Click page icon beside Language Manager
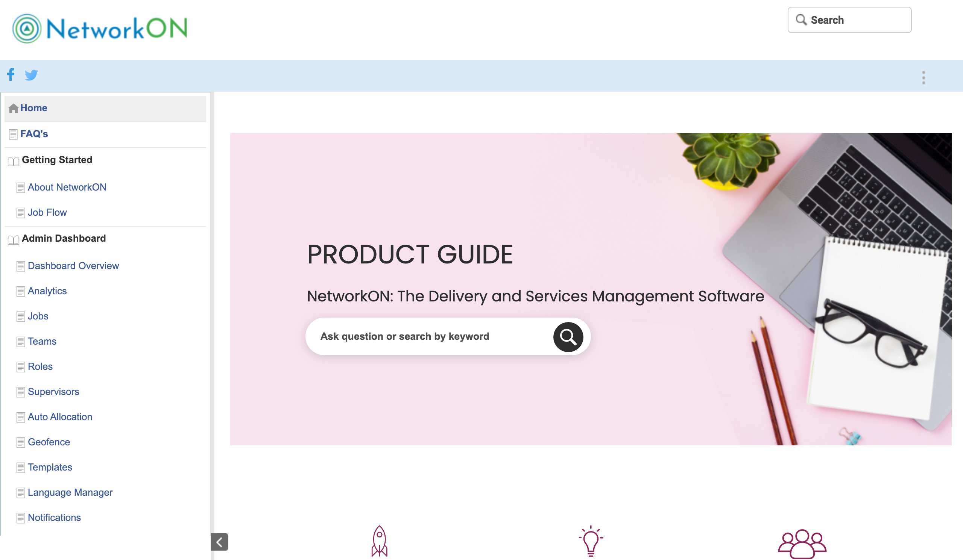The width and height of the screenshot is (963, 560). [21, 493]
